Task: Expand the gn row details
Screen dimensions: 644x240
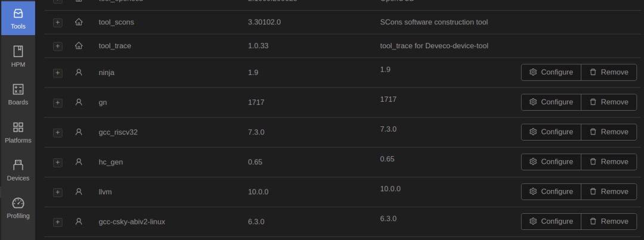Action: [58, 103]
